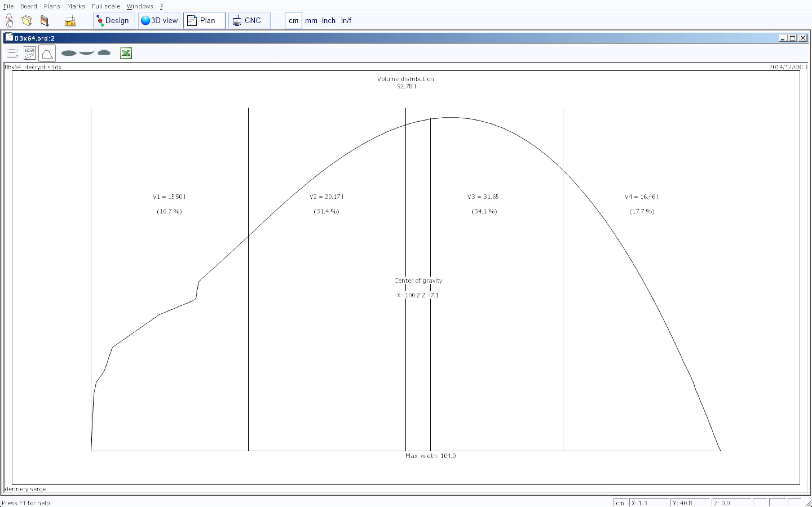The image size is (812, 507).
Task: Click the save board icon
Action: [45, 21]
